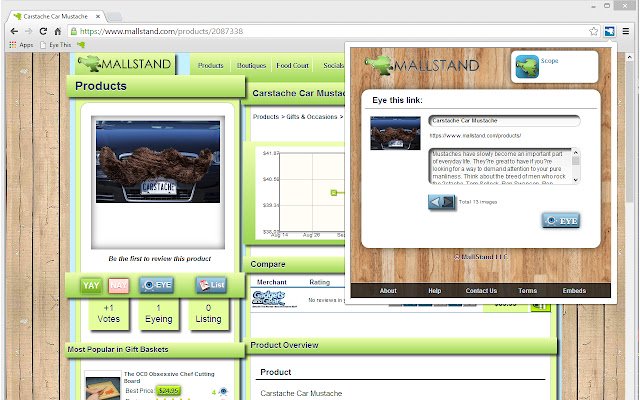Click the cutting board product thumbnail
This screenshot has width=640, height=400.
coord(103,388)
